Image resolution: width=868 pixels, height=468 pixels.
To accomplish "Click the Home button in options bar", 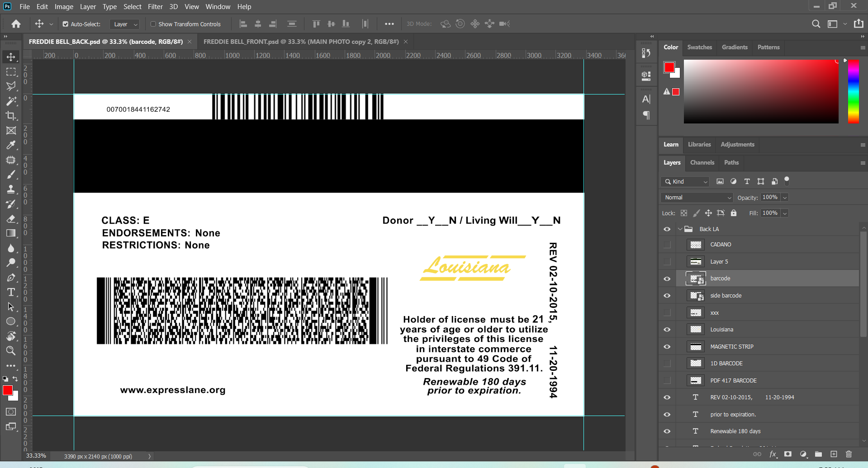I will (16, 24).
